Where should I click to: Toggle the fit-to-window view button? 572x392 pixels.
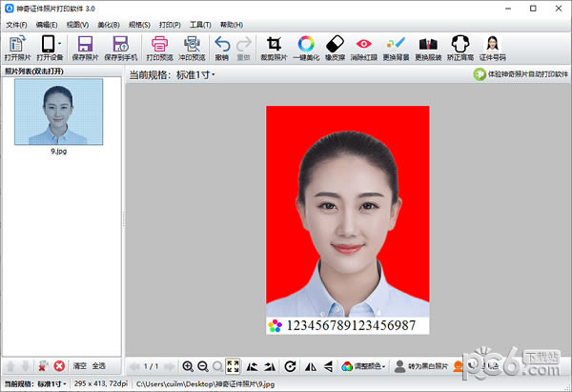(233, 366)
